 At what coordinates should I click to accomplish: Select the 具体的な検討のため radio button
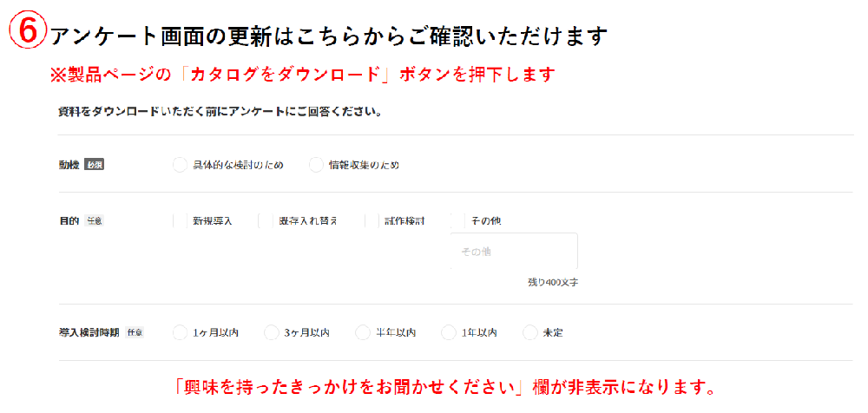(x=180, y=165)
